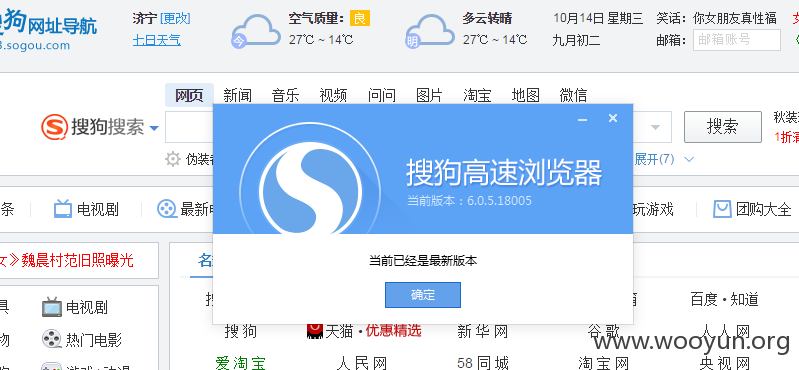Viewport: 799px width, 370px height.
Task: Click the 空气质量 良 badge
Action: 360,19
